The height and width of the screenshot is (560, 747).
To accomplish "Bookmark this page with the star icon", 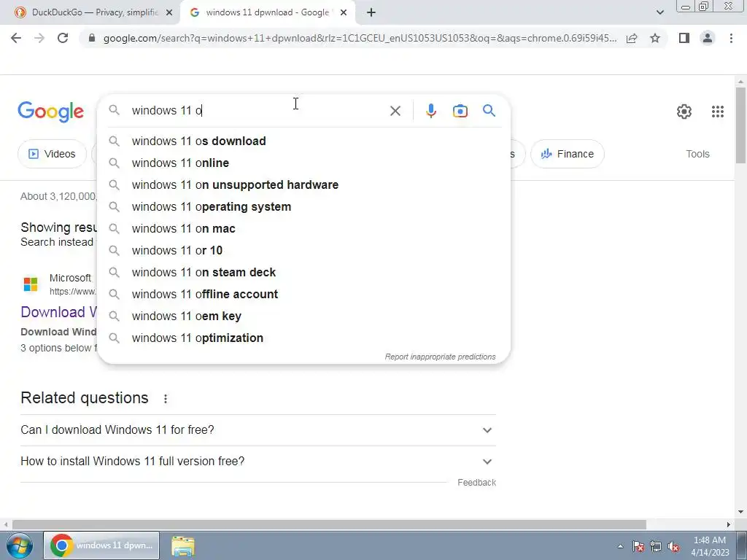I will pyautogui.click(x=655, y=38).
